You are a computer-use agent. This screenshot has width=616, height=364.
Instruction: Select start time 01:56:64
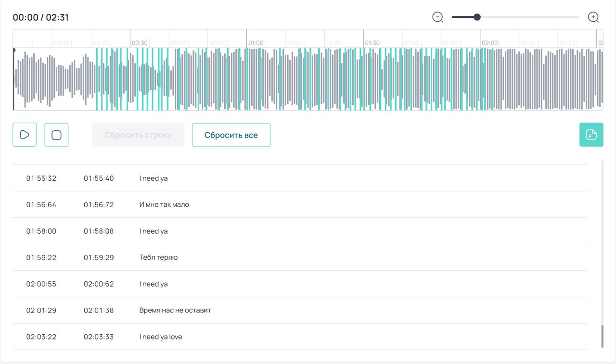[41, 205]
